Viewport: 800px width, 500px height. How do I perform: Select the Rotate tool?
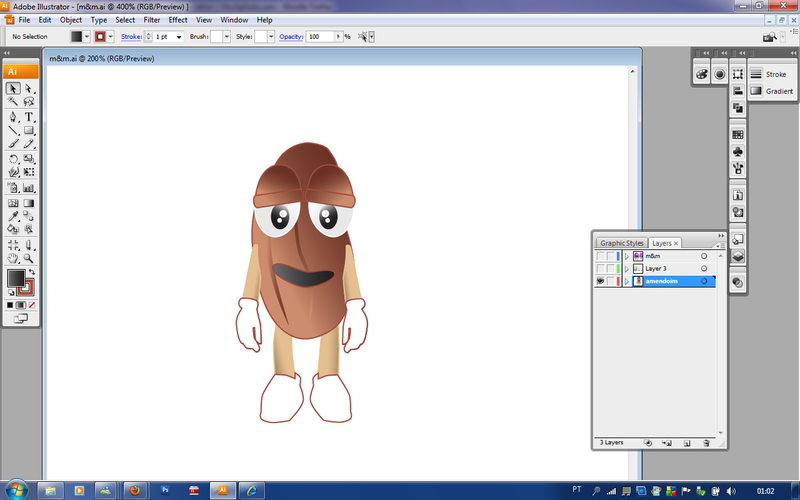(13, 159)
